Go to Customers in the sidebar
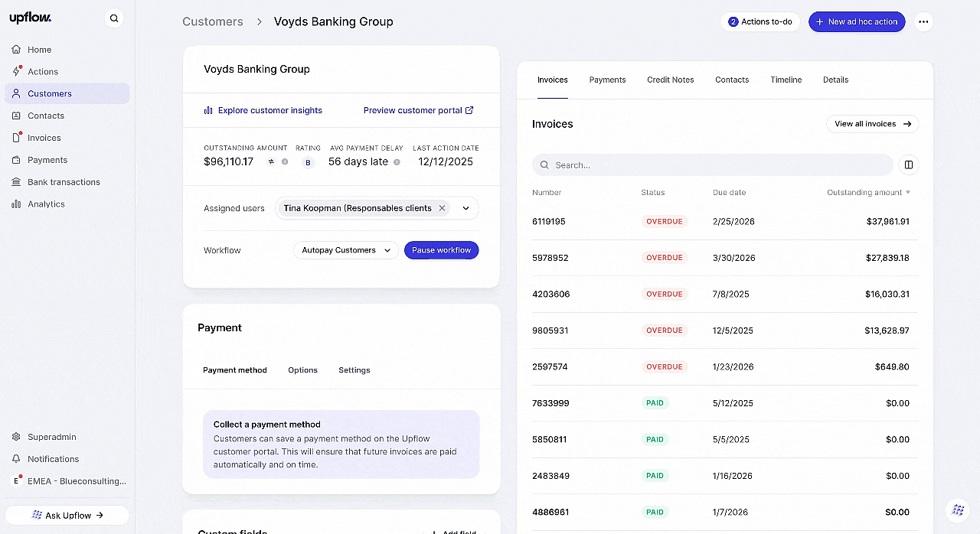 (67, 93)
